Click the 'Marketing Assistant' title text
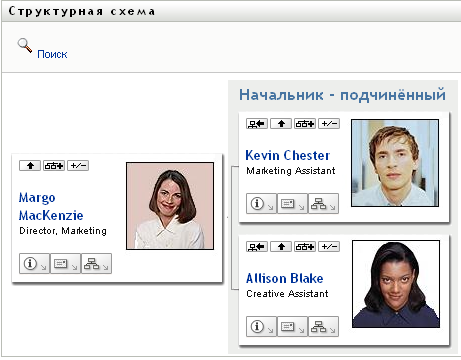The width and height of the screenshot is (461, 360). (x=291, y=171)
